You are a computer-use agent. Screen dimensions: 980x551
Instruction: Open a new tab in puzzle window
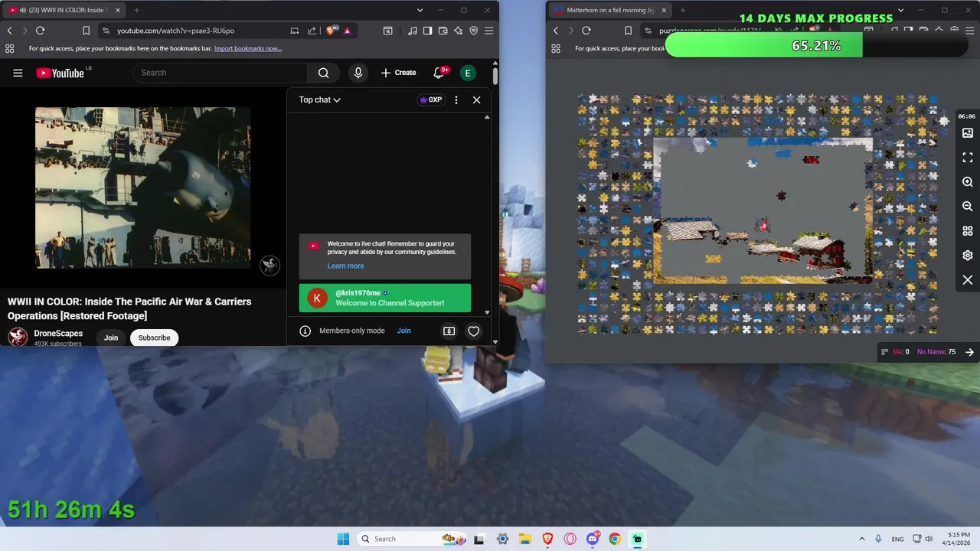pyautogui.click(x=682, y=10)
